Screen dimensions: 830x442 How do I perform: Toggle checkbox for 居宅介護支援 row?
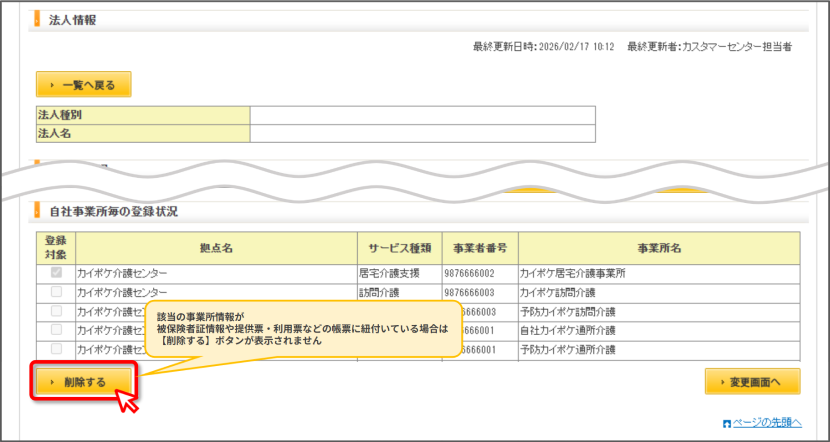tap(56, 273)
